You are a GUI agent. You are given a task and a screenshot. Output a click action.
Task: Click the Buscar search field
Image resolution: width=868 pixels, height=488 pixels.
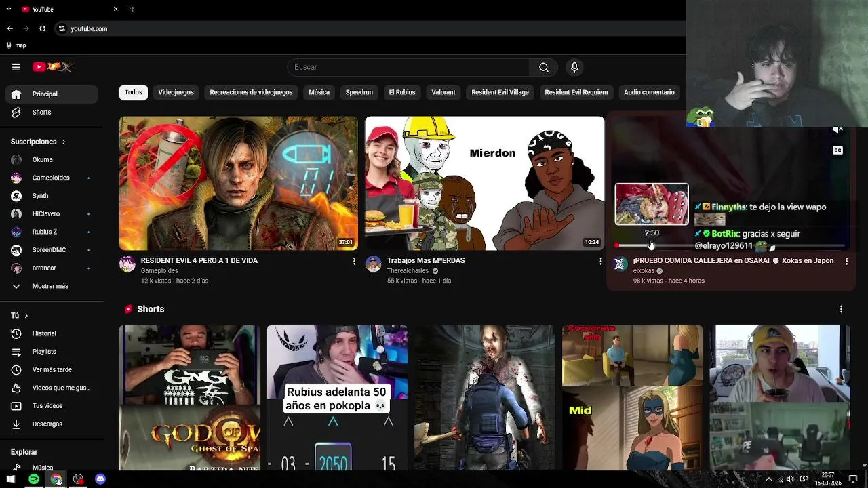tap(409, 67)
